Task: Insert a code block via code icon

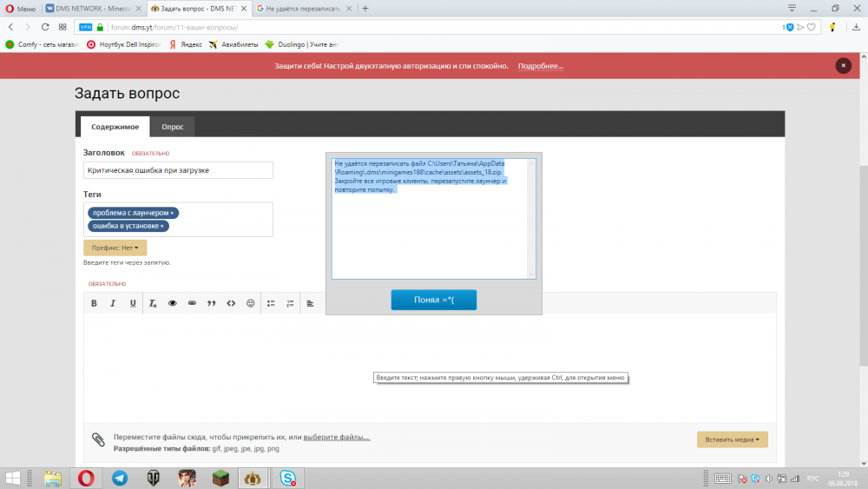Action: (x=231, y=303)
